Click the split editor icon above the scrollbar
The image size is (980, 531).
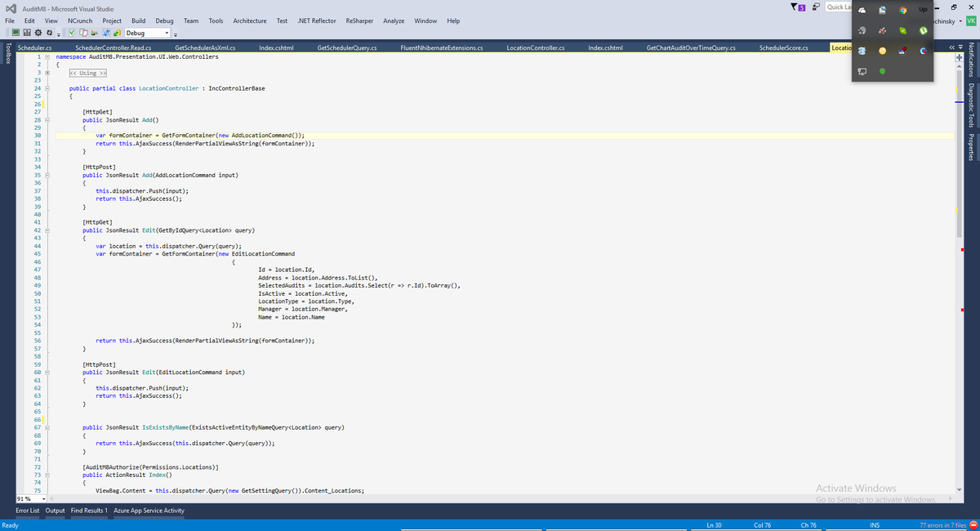coord(960,57)
